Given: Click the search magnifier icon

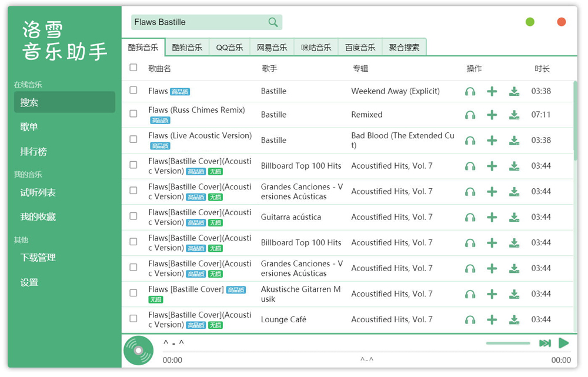Looking at the screenshot, I should click(272, 22).
